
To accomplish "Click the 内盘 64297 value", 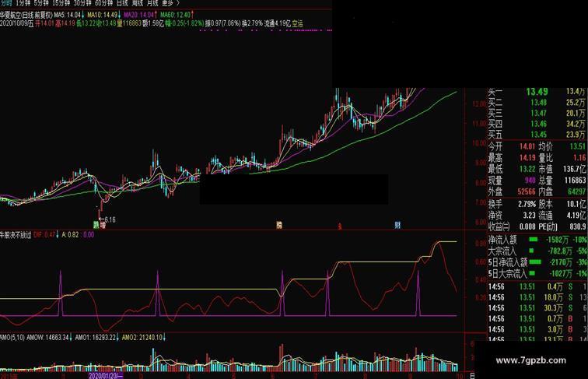I will tap(577, 191).
